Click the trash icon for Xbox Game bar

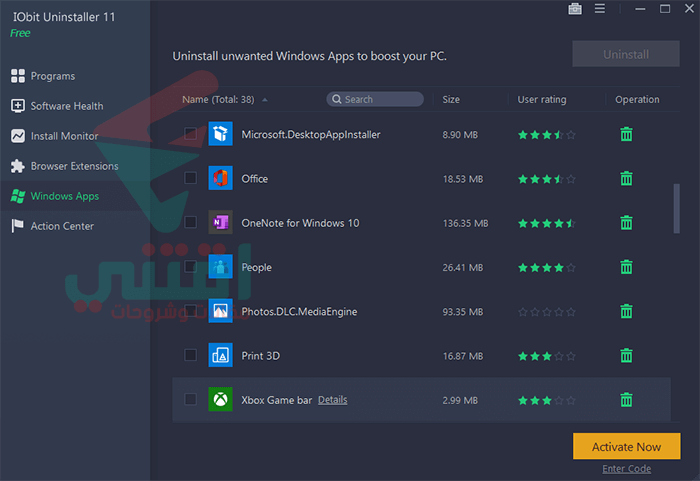pos(626,400)
